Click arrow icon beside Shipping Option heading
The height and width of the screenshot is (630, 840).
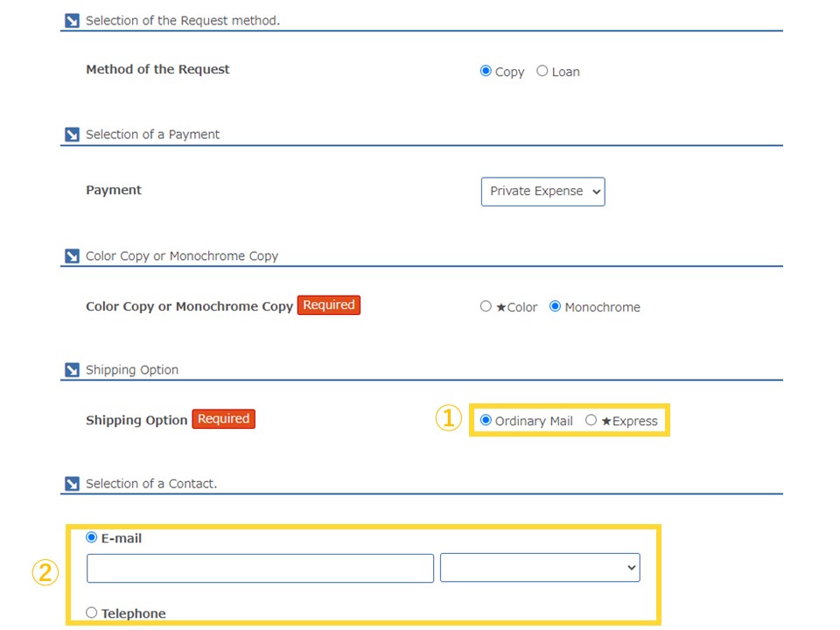72,369
